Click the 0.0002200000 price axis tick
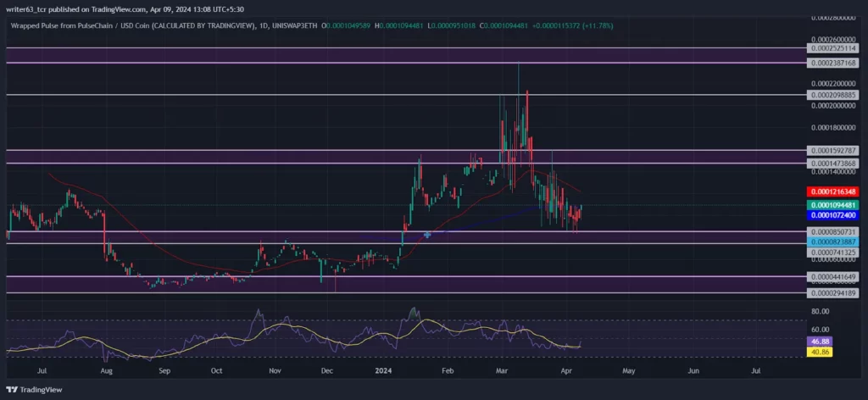Image resolution: width=868 pixels, height=400 pixels. click(x=835, y=84)
